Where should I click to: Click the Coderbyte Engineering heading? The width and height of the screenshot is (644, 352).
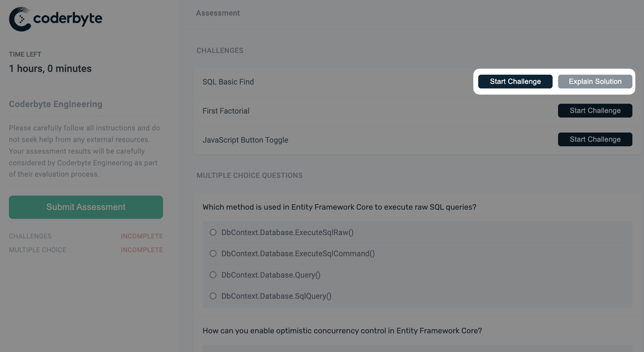coord(55,104)
